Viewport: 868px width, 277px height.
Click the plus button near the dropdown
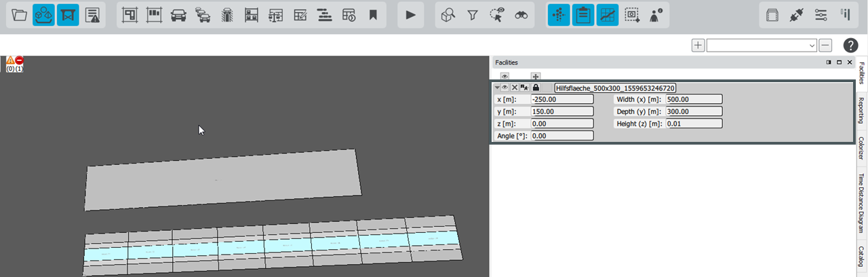click(x=698, y=45)
